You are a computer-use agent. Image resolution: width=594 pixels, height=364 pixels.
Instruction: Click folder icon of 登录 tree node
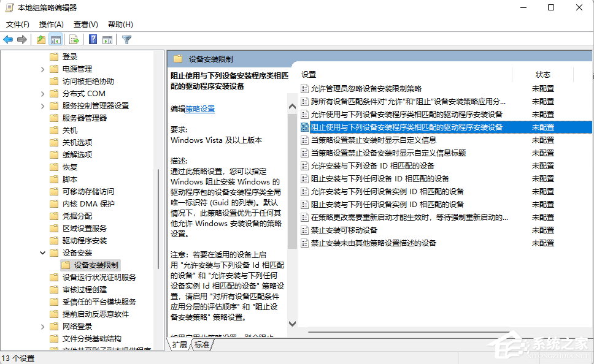point(54,57)
